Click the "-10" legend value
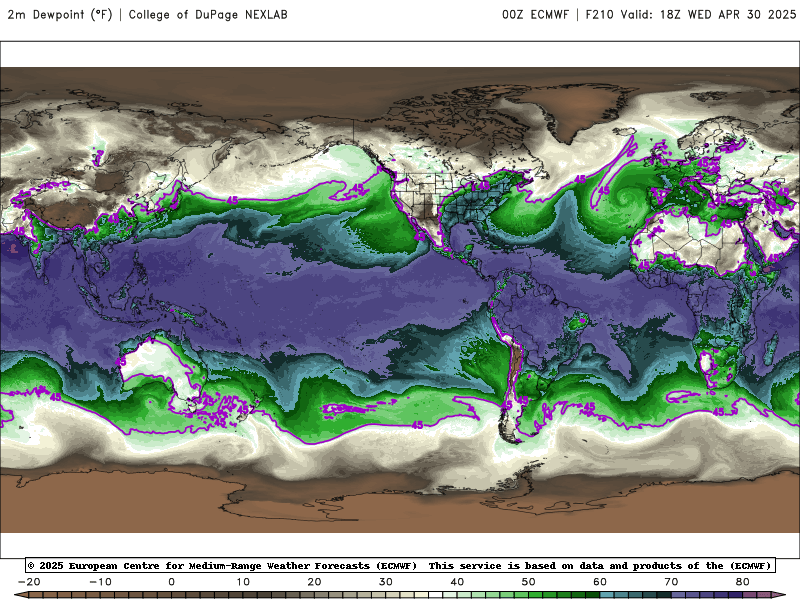This screenshot has height=600, width=800. 101,582
